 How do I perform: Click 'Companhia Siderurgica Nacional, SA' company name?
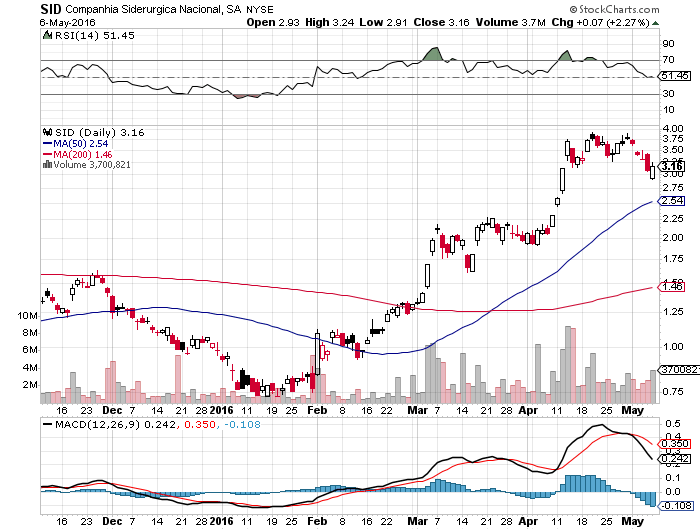pos(153,9)
